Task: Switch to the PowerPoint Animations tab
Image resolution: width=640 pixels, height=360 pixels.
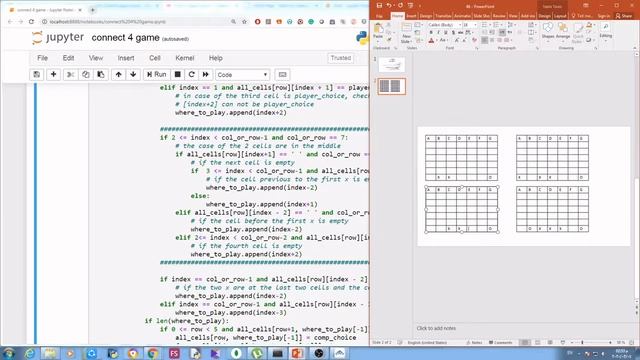Action: coord(462,16)
